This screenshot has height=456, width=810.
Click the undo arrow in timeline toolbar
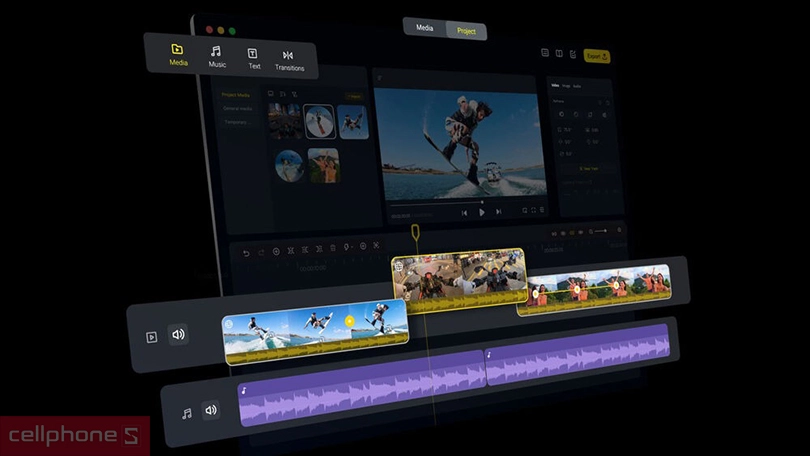(x=247, y=253)
